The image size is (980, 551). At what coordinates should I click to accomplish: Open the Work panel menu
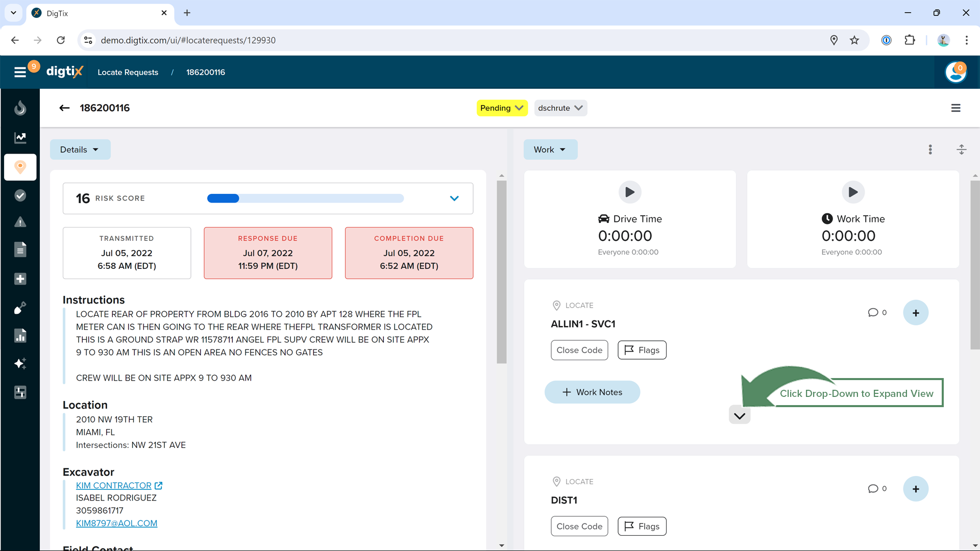[x=550, y=149]
